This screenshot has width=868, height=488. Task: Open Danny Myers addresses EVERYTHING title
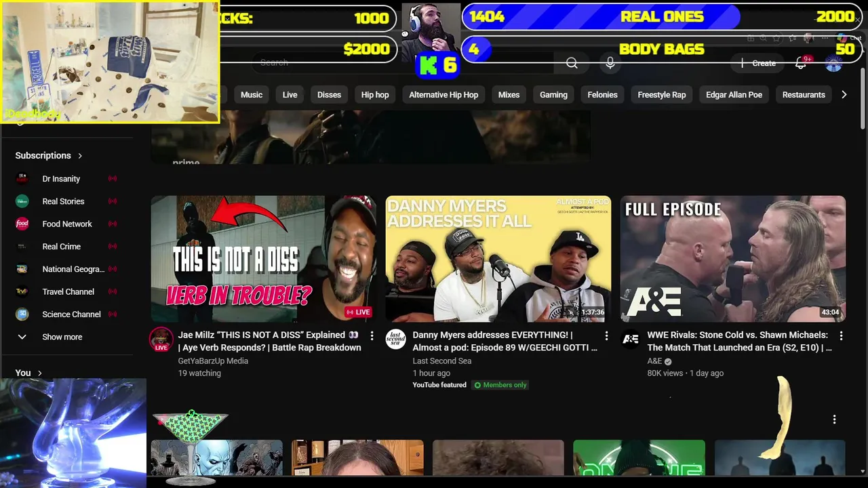[505, 341]
